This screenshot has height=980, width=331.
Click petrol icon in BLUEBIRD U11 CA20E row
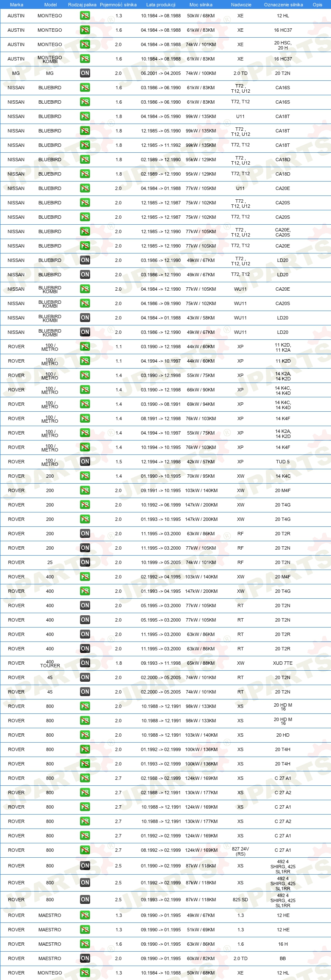[x=85, y=188]
